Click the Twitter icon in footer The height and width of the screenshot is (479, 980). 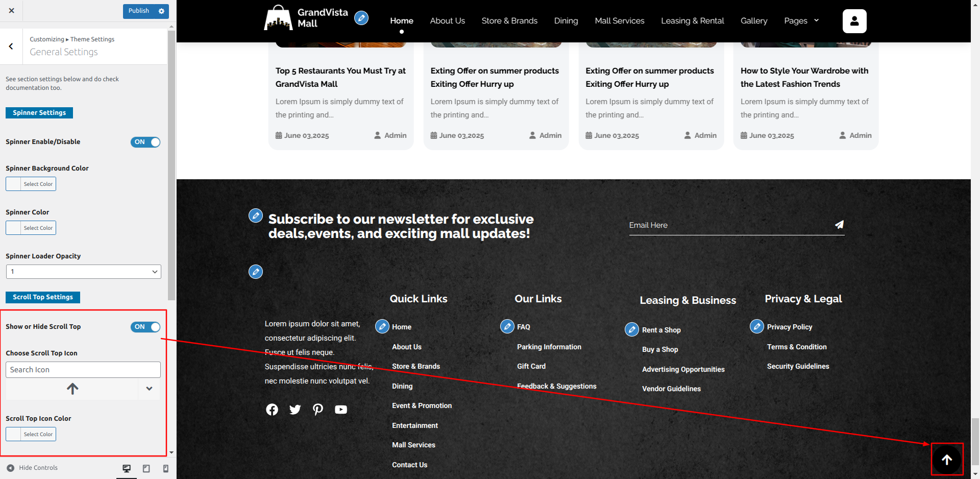click(x=295, y=410)
